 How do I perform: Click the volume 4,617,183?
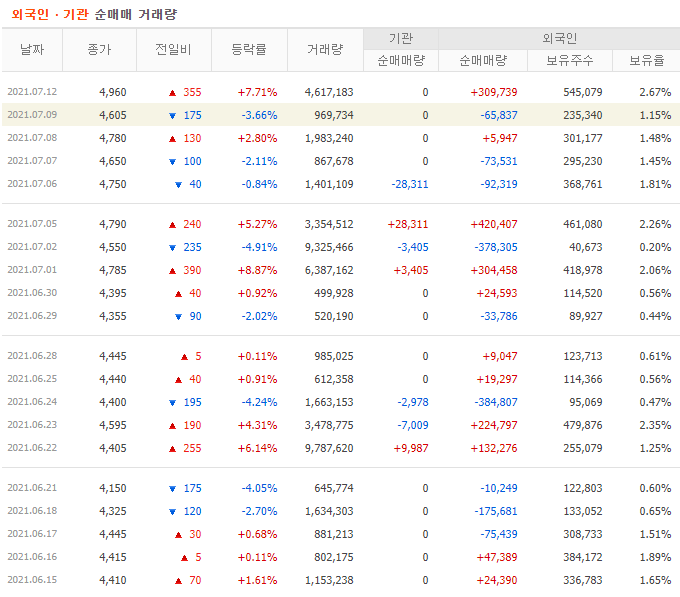pos(329,92)
